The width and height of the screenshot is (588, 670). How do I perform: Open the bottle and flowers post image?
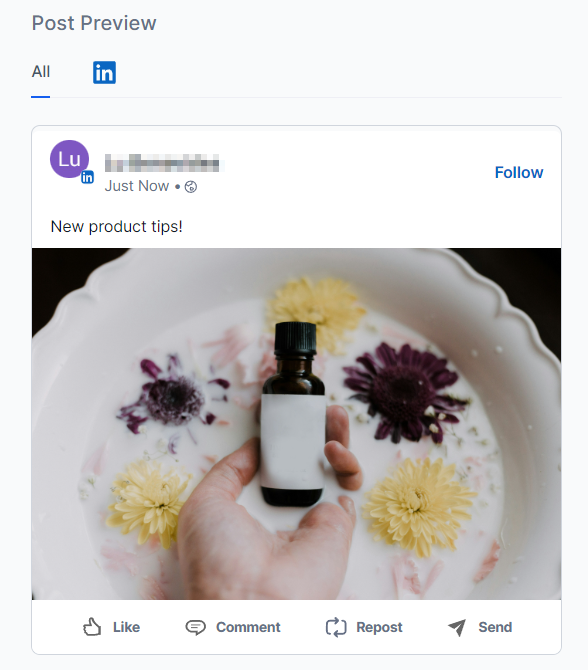pos(296,423)
